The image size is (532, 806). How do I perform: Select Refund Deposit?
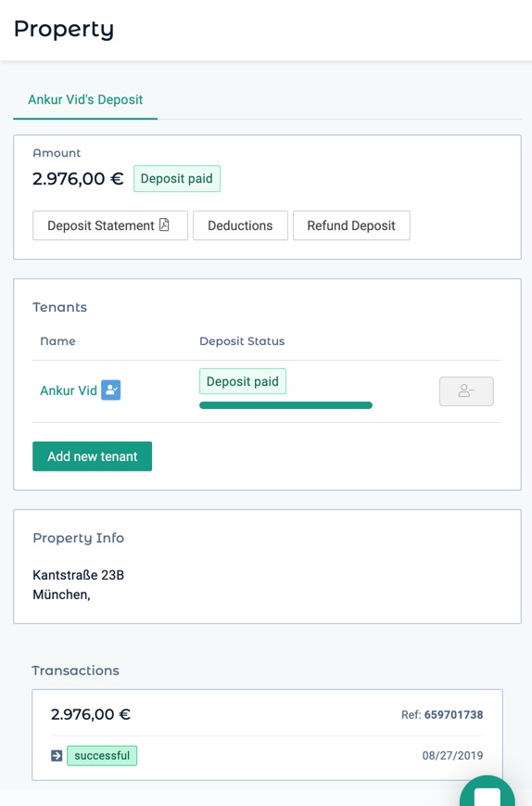[351, 225]
